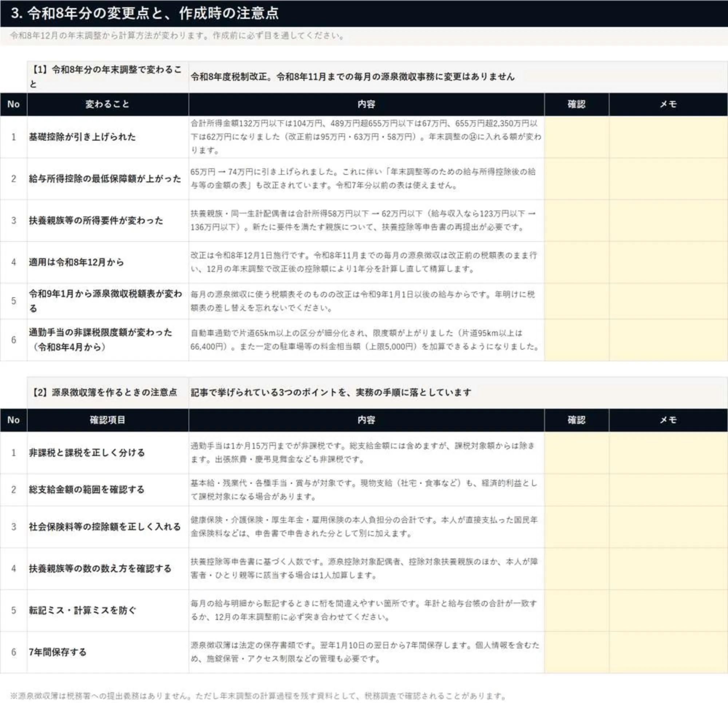This screenshot has height=703, width=728.
Task: Click the メモ cell for 通勤手当 row
Action: coord(668,340)
